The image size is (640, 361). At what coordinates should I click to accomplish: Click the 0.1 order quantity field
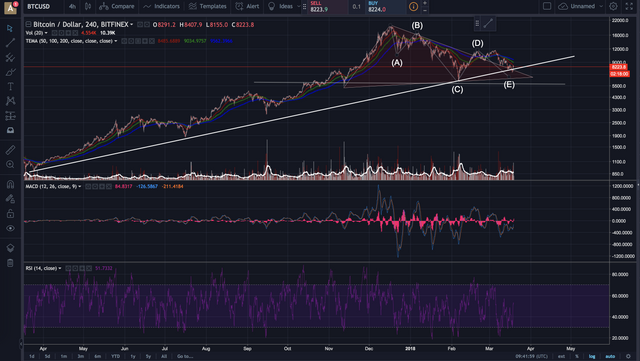pos(356,7)
